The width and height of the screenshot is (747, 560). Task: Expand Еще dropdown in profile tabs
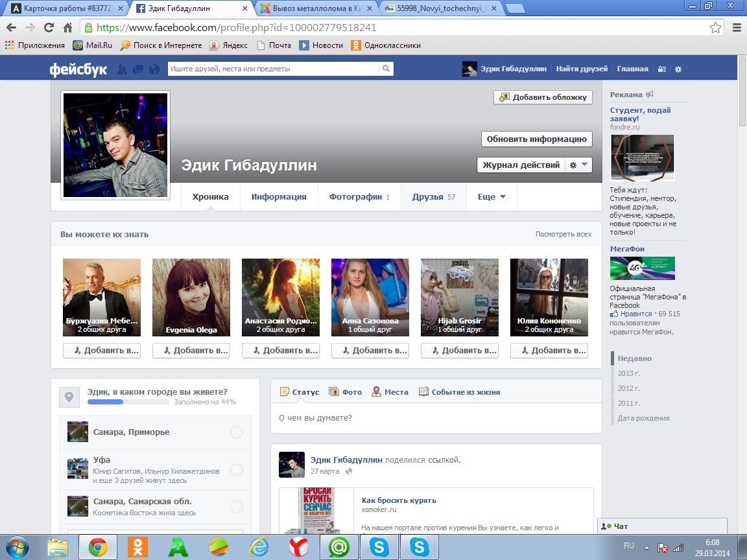pyautogui.click(x=492, y=196)
